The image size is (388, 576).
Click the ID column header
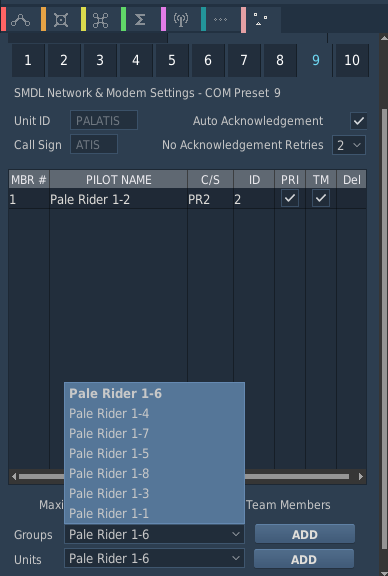tap(254, 180)
